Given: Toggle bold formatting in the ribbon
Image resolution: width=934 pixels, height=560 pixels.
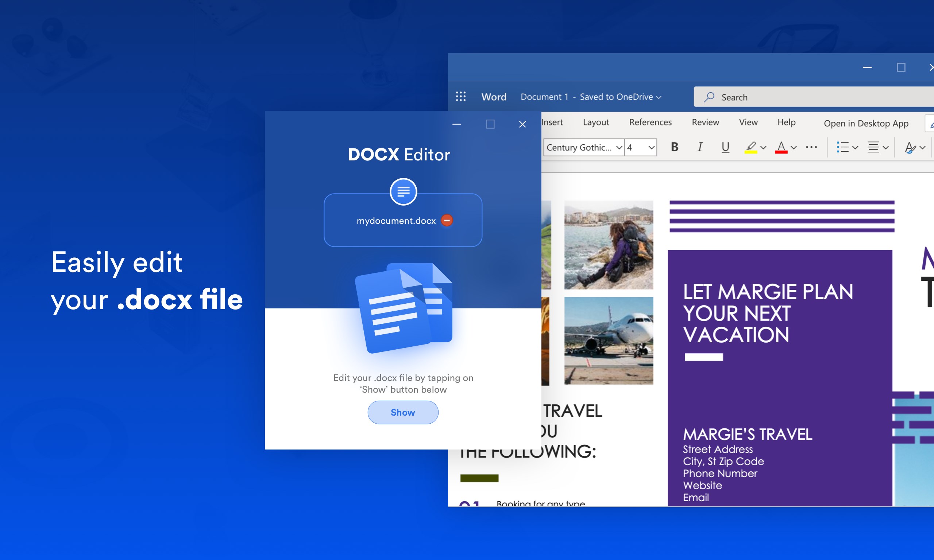Looking at the screenshot, I should pos(674,147).
